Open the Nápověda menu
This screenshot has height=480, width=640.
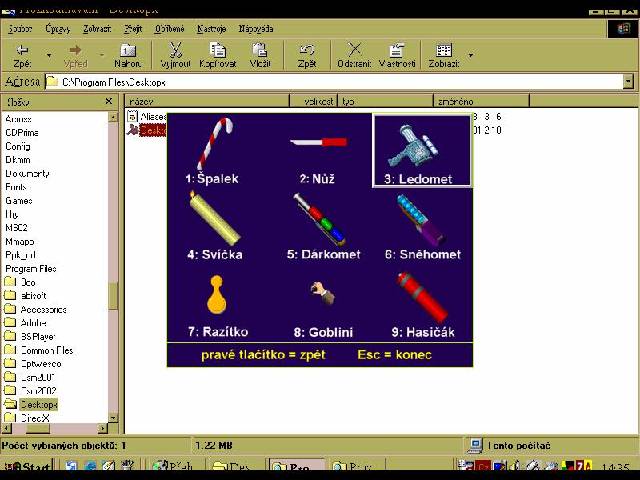click(256, 29)
